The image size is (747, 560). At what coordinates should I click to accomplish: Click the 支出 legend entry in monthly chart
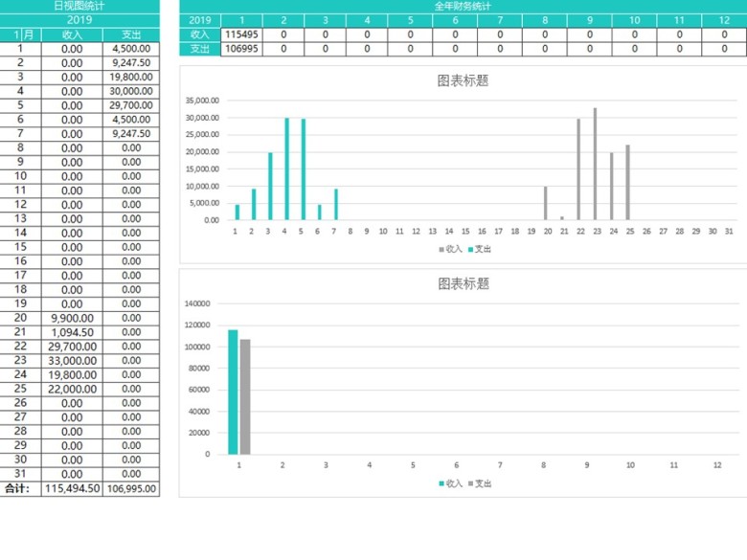480,483
